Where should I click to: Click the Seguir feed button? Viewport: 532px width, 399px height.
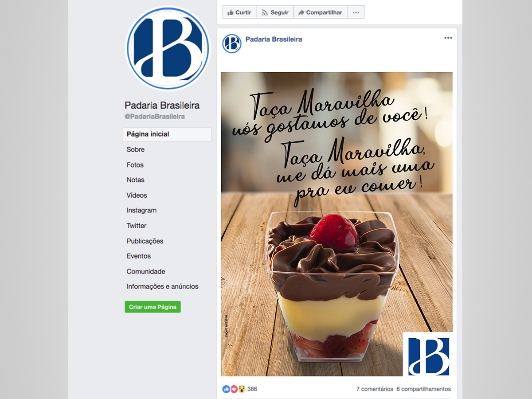[275, 12]
